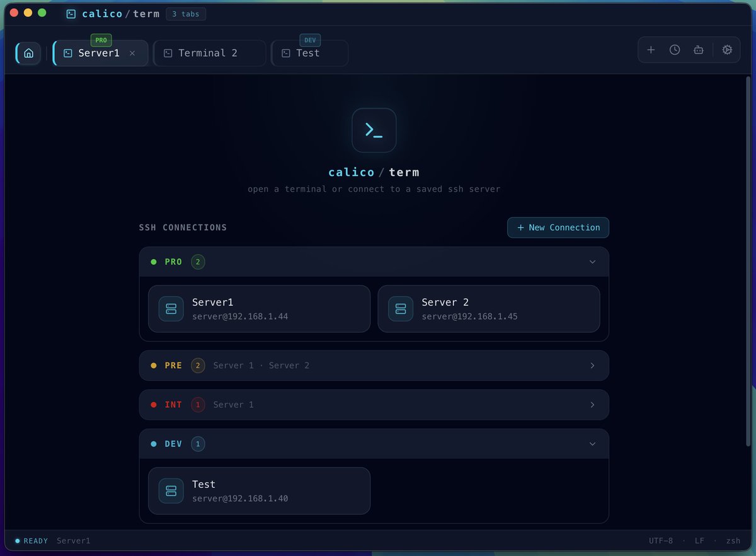Open the robot assistant icon

pos(698,50)
